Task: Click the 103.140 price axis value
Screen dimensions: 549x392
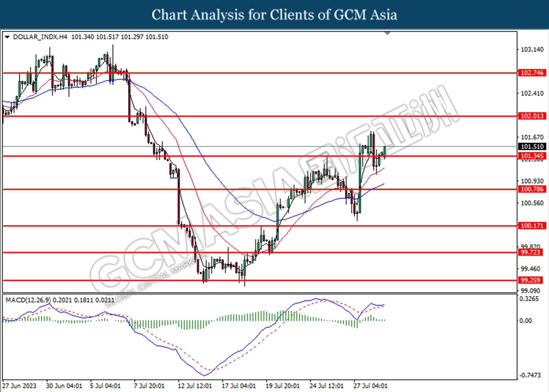Action: pyautogui.click(x=532, y=49)
